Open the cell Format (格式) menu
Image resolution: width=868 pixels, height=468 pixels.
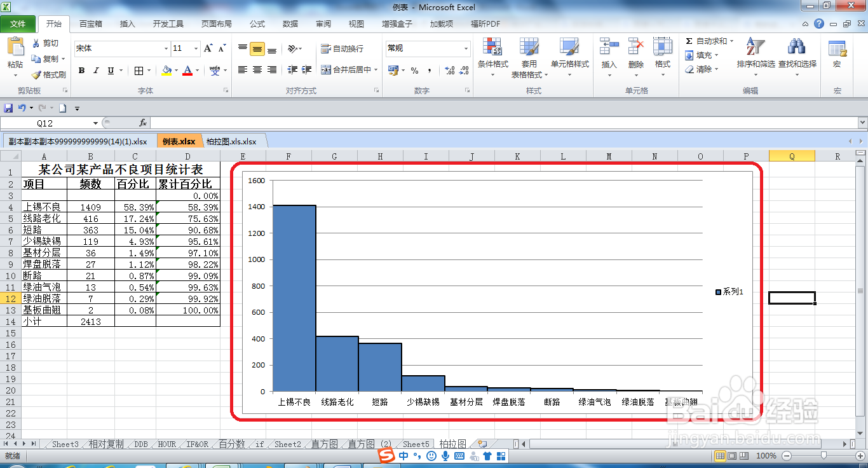coord(663,57)
